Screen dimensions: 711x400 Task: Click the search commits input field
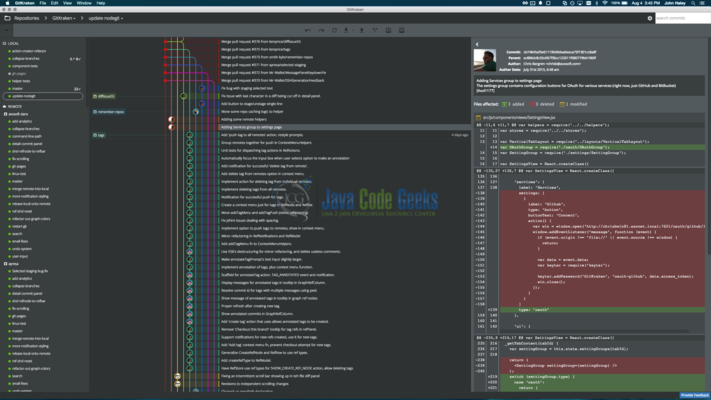(683, 18)
